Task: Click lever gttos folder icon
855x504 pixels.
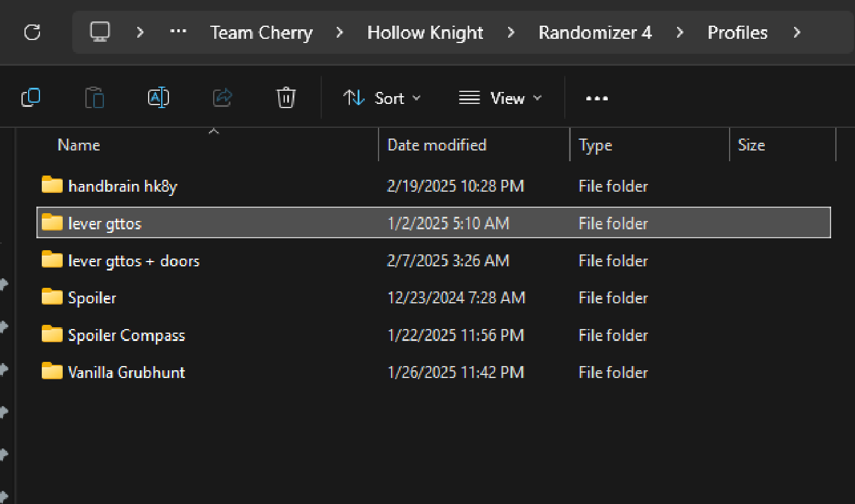Action: pos(52,222)
